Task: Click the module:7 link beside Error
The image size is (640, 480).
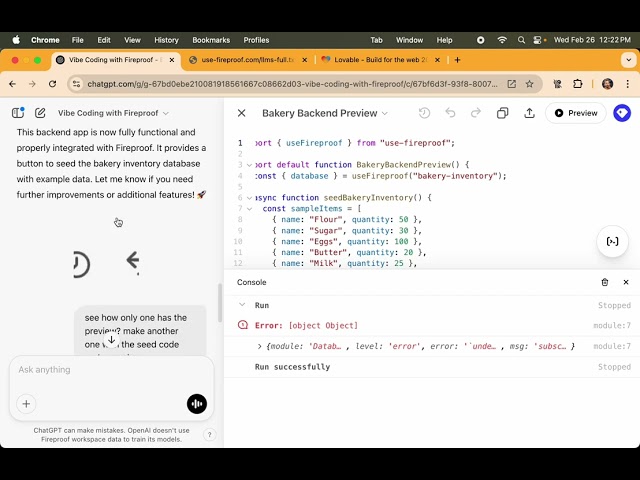Action: (x=612, y=325)
